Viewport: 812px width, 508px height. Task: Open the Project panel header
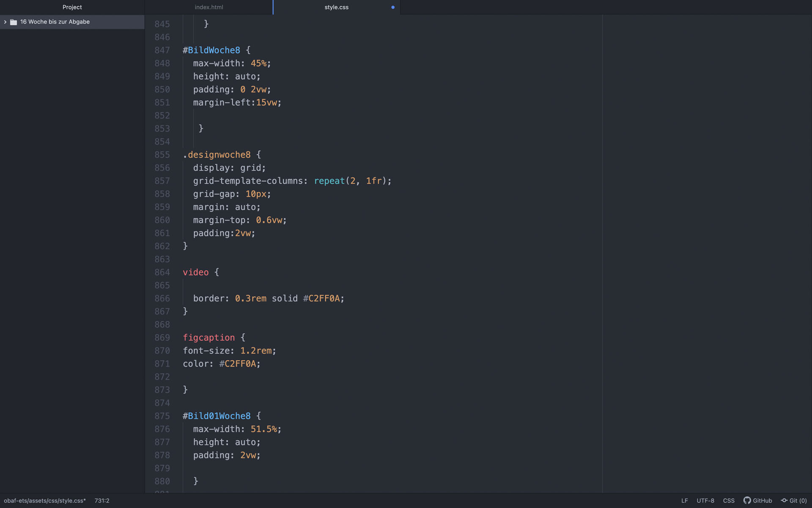72,7
